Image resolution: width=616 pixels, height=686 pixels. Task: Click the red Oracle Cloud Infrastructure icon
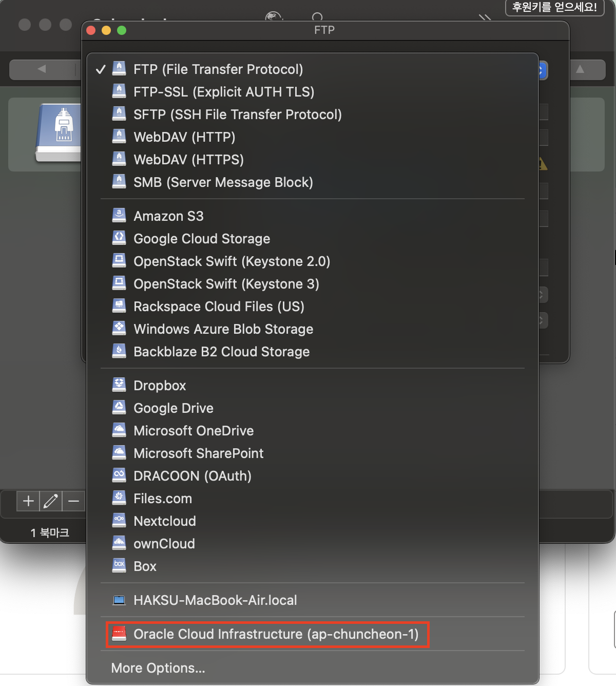[x=119, y=634]
